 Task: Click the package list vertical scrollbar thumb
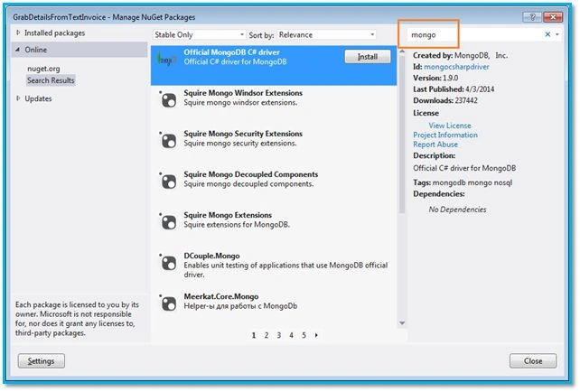402,135
